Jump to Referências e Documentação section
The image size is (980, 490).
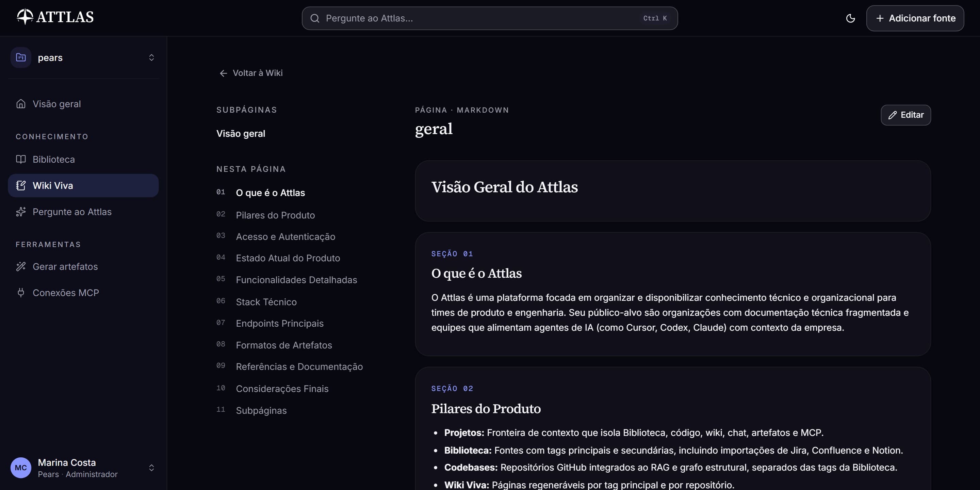pos(299,366)
